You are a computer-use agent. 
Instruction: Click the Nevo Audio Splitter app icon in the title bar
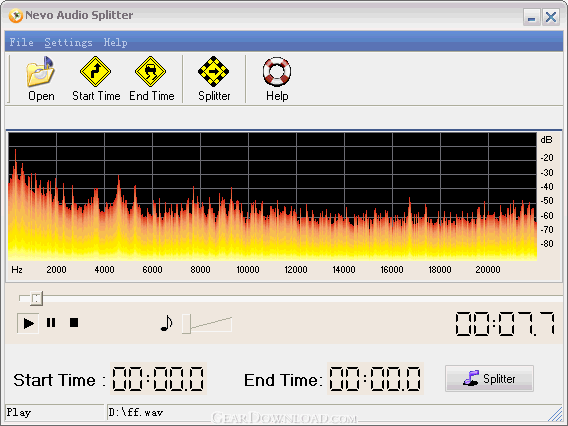(16, 16)
